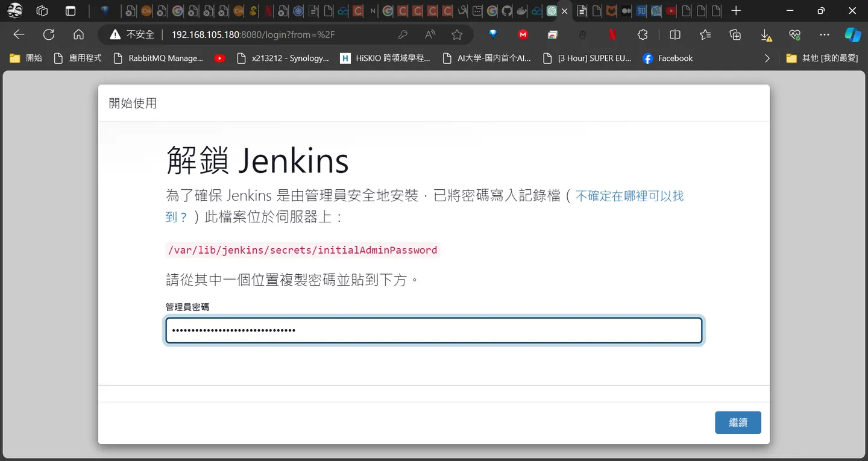
Task: Open the YouTube bookmark icon in favorites bar
Action: (219, 58)
